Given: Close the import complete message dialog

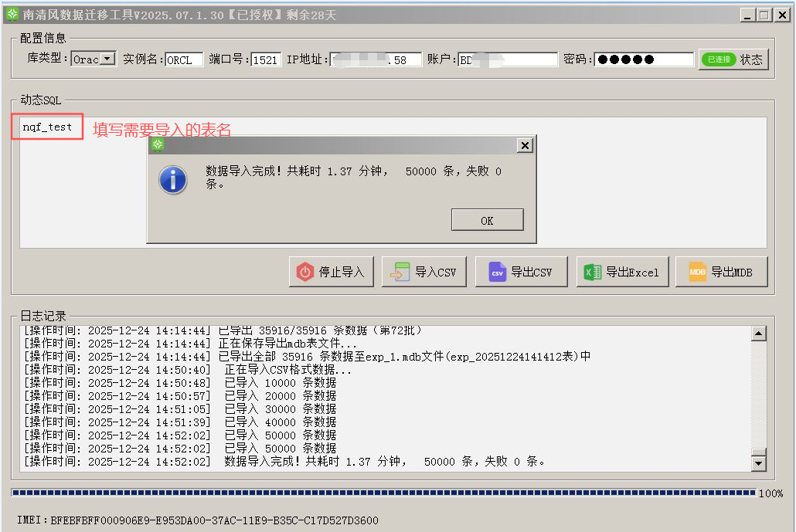Looking at the screenshot, I should [525, 146].
